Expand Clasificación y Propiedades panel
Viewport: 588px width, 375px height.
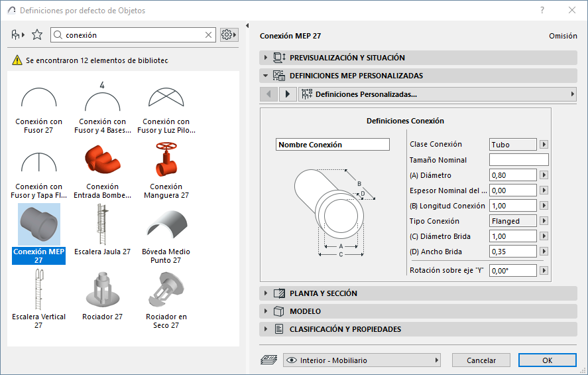266,329
